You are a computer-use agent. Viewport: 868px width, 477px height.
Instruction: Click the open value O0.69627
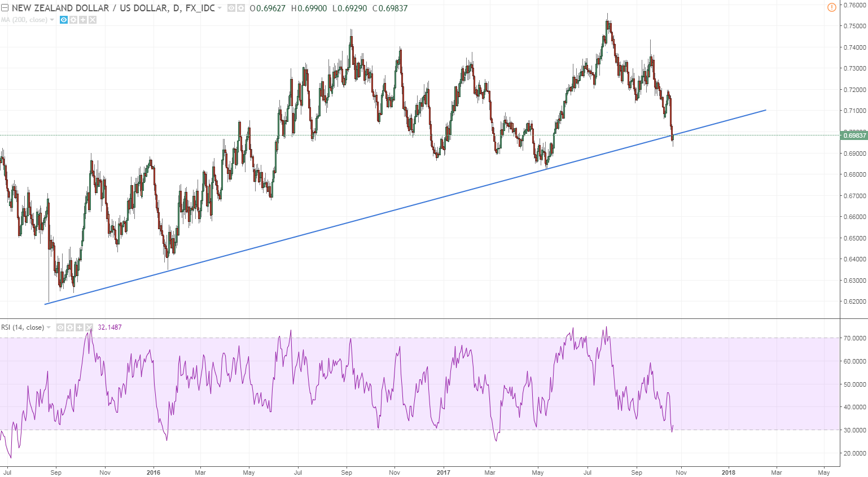268,8
